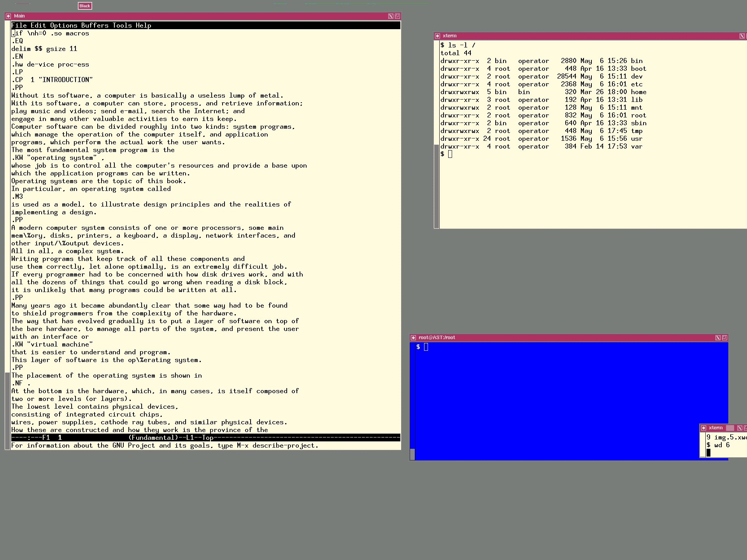Click the root@AST:/root window's resize icon

click(x=724, y=338)
